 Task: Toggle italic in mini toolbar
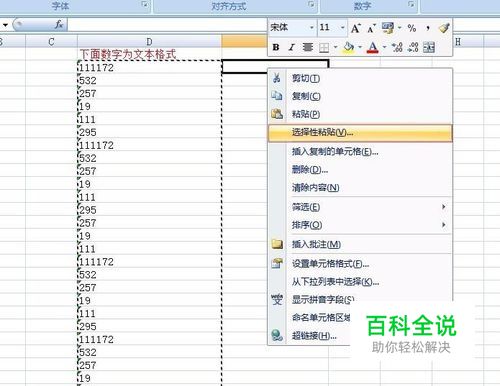(x=292, y=47)
